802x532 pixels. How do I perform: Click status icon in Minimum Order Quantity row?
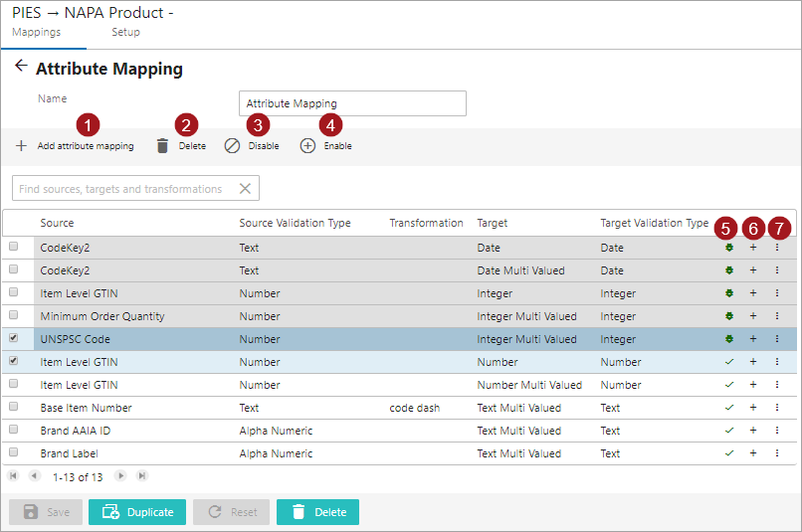coord(729,316)
